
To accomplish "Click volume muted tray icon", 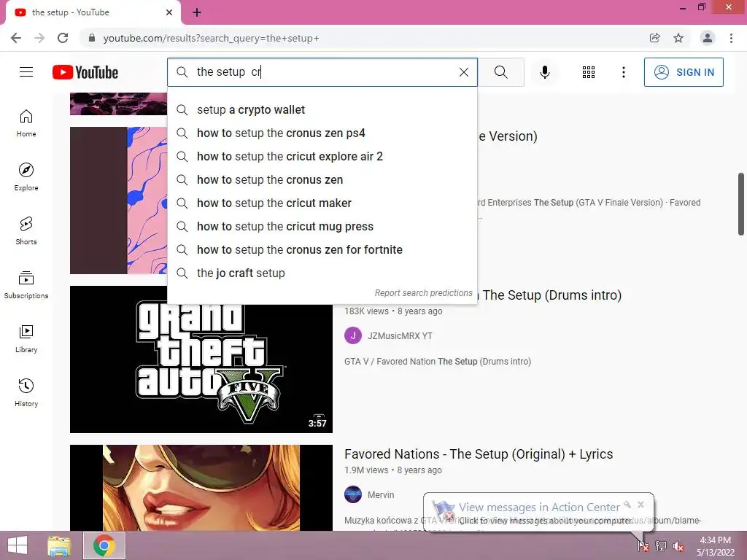I will coord(678,546).
